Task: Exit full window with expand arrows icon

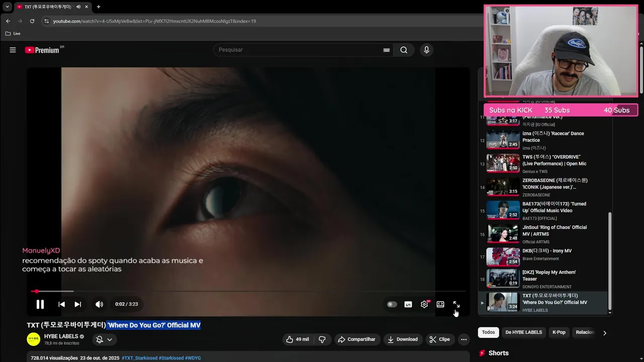Action: 456,304
